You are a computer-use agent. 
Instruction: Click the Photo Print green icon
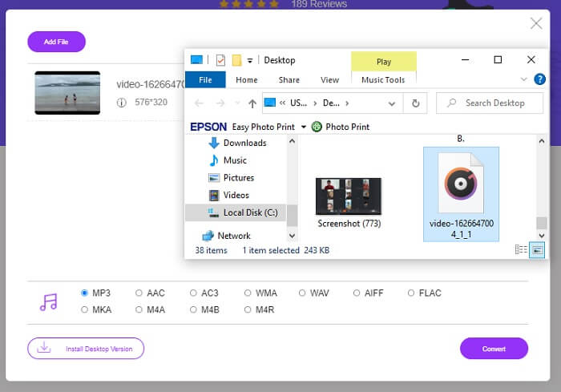317,127
